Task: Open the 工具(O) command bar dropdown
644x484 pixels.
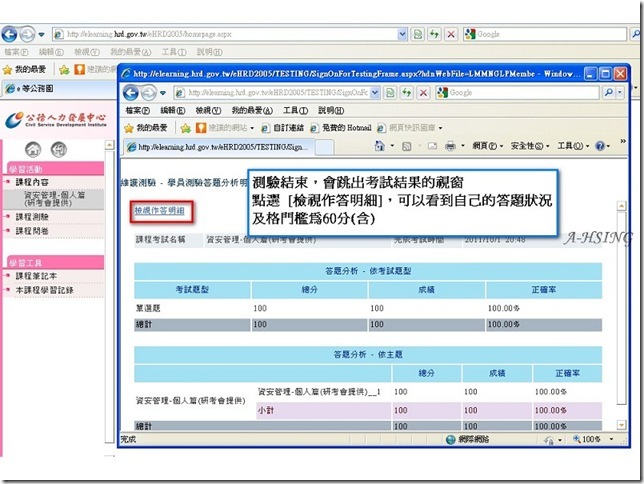Action: click(x=573, y=146)
